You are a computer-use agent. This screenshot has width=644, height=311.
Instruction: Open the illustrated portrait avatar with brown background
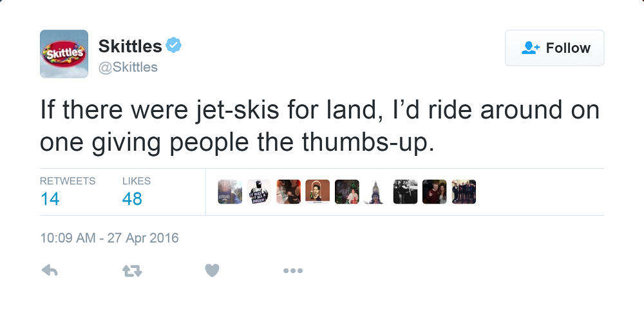tap(317, 192)
